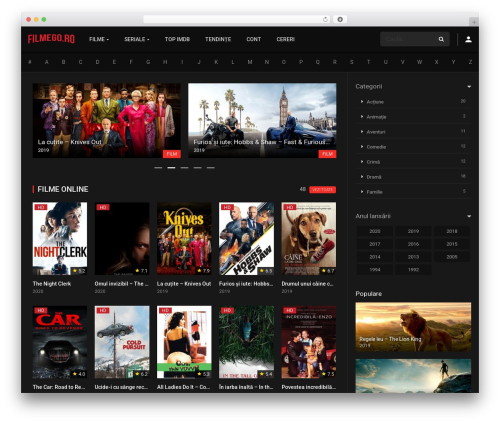Filter by release year 2013
The height and width of the screenshot is (423, 500).
click(413, 257)
